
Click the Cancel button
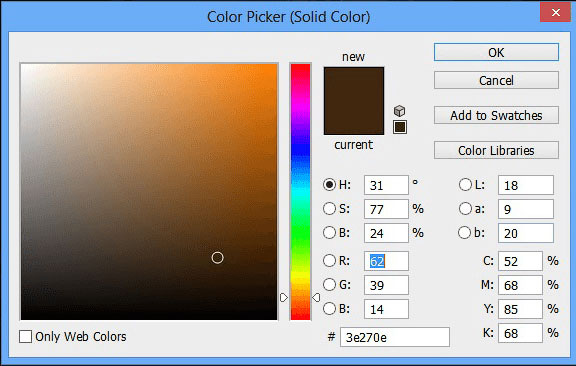(496, 80)
